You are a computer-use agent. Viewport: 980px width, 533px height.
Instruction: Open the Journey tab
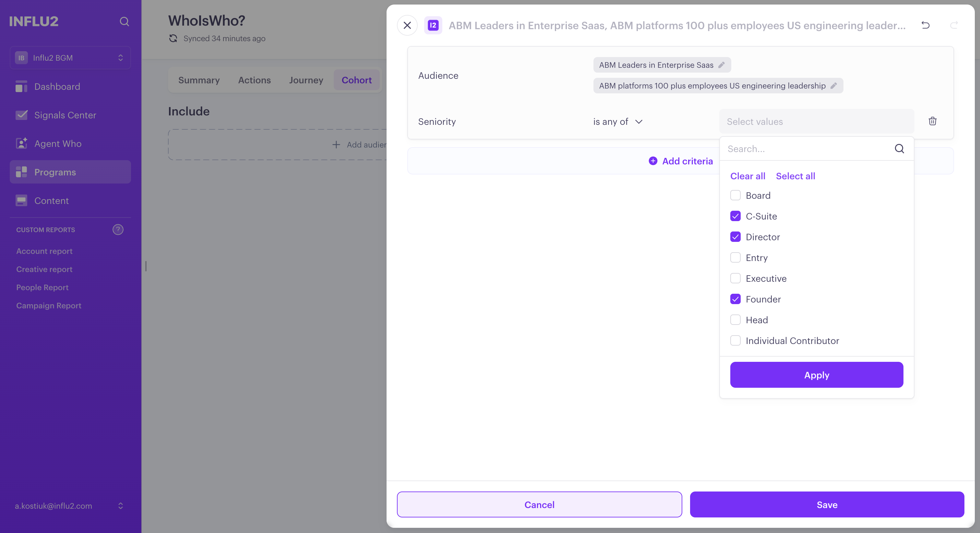306,80
